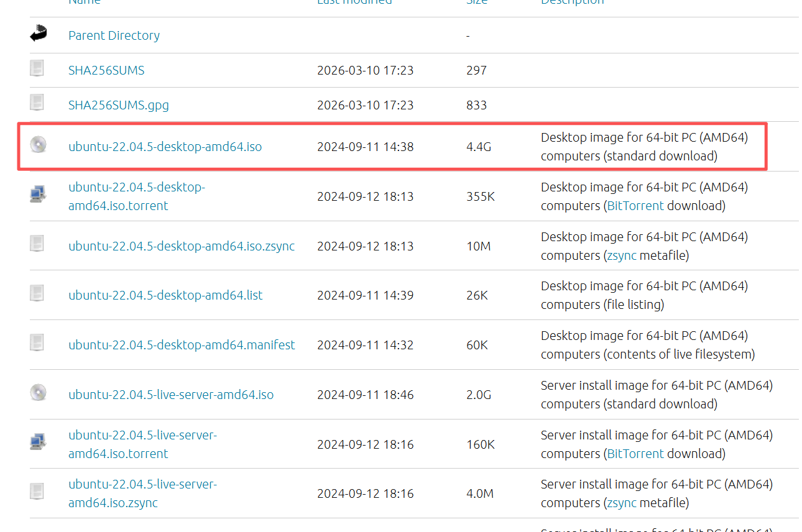Viewport: 802px width, 532px height.
Task: Click the disc icon for desktop-amd64.iso
Action: [38, 145]
